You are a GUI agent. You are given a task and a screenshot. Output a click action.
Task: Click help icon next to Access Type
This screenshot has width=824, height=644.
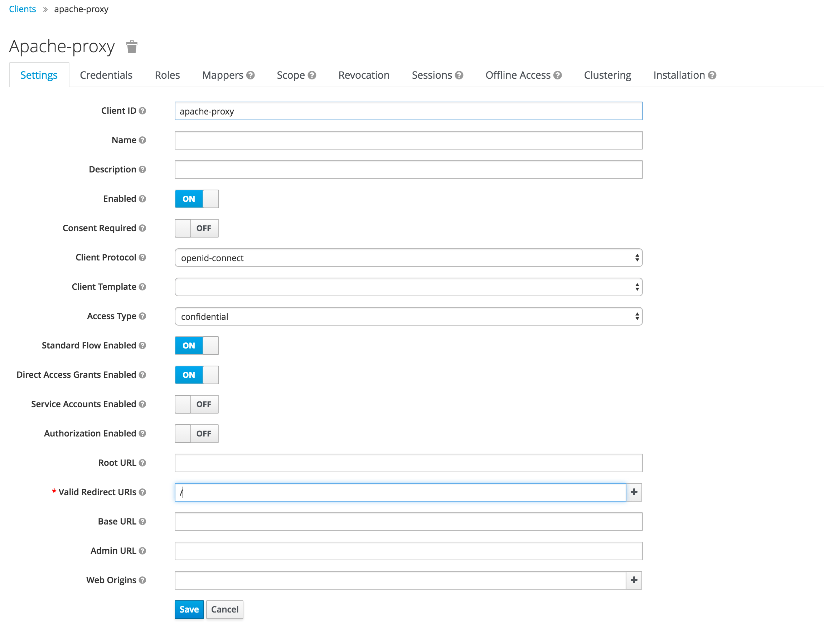[142, 316]
